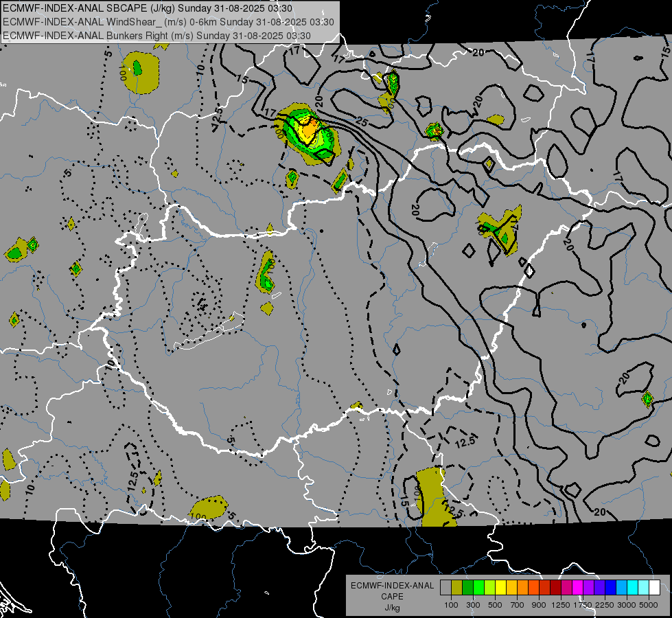672x618 pixels.
Task: Pick the lime yellow-green legend swatch
Action: [490, 587]
